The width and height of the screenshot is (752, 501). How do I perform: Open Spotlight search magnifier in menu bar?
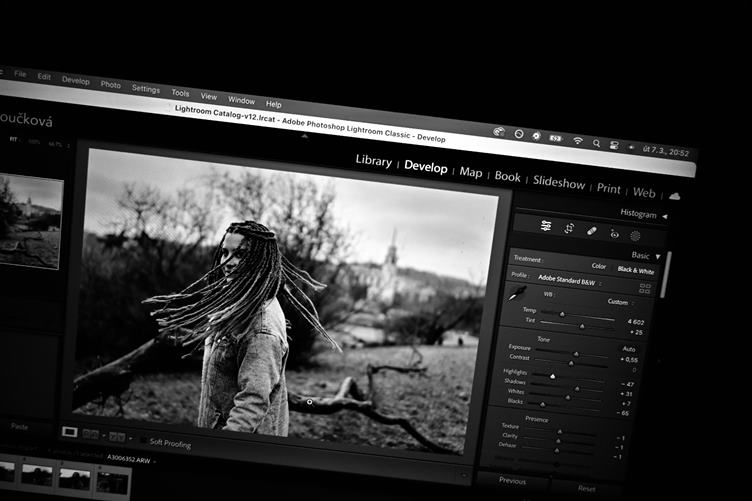point(596,143)
